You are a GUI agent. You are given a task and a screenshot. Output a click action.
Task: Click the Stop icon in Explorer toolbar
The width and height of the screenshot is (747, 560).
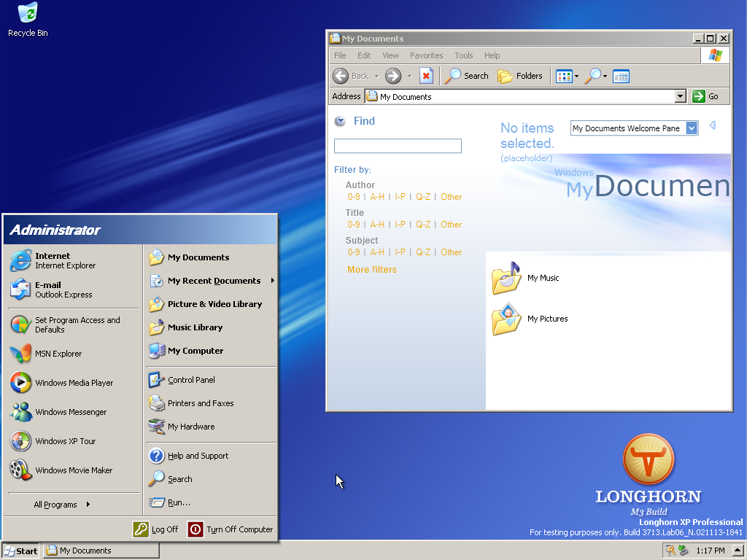coord(427,76)
